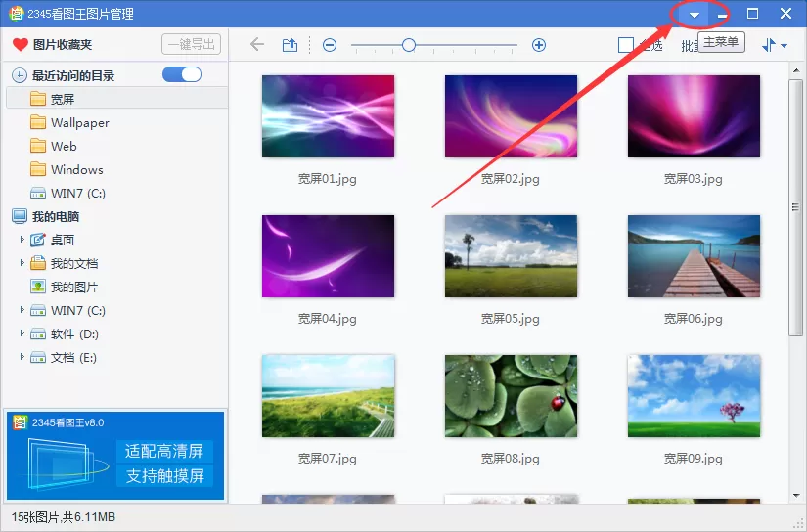Image resolution: width=807 pixels, height=532 pixels.
Task: Select the 宽屏 folder
Action: coord(116,99)
